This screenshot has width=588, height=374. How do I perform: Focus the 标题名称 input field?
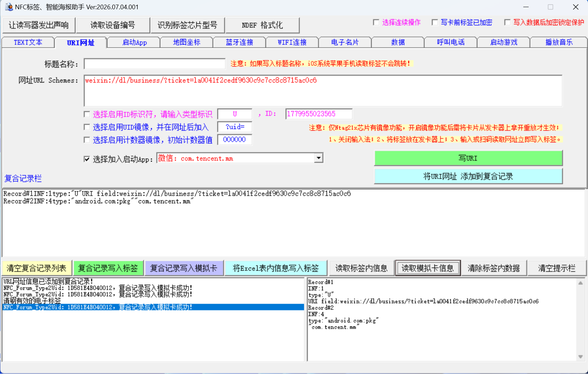click(155, 64)
